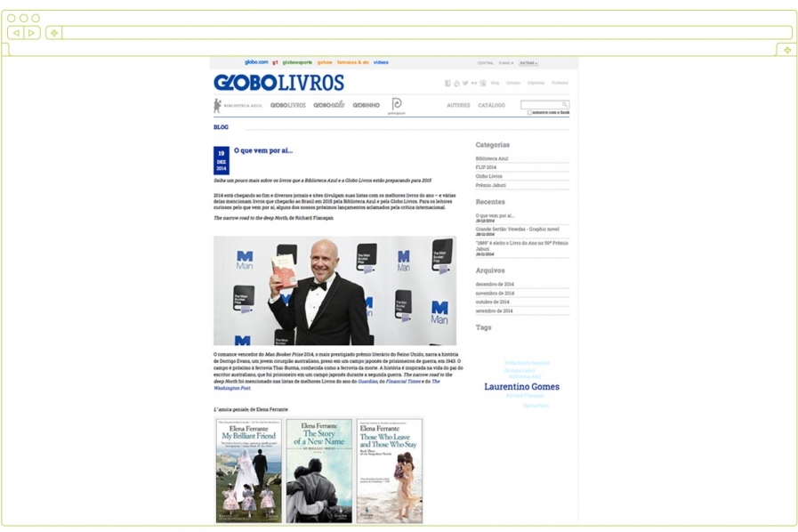Open recent post Grande Sertão: Veredas - Graphic novel
Image resolution: width=798 pixels, height=532 pixels.
click(517, 230)
